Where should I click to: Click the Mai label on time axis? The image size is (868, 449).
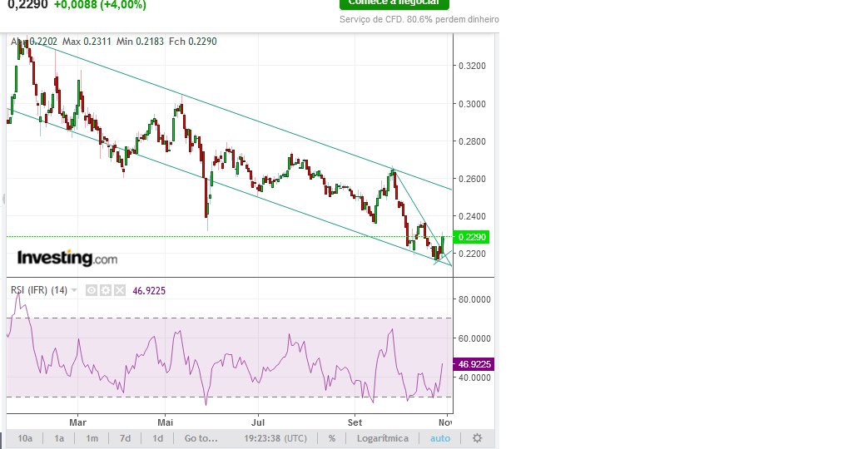[x=165, y=422]
